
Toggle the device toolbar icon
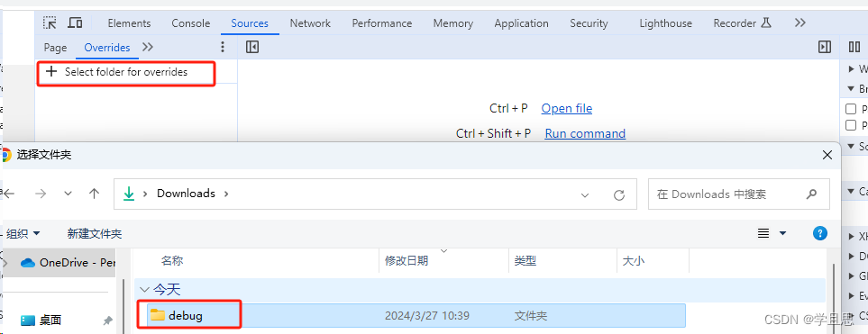[76, 23]
